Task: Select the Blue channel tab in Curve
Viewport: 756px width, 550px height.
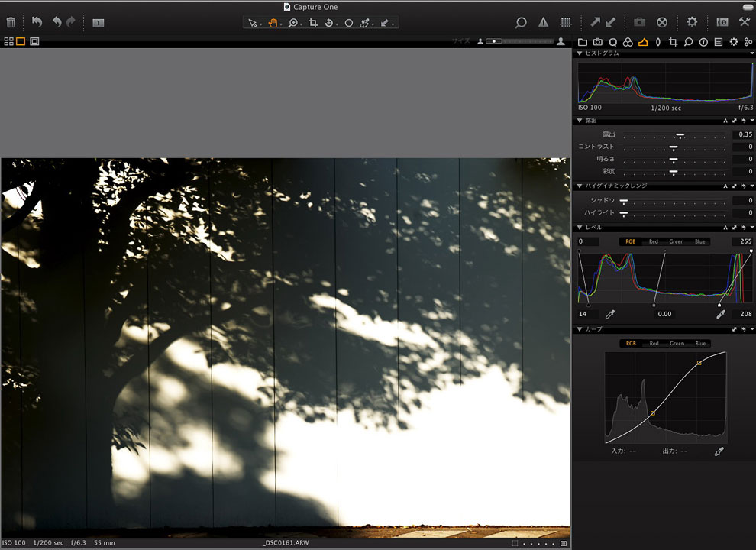Action: (700, 344)
